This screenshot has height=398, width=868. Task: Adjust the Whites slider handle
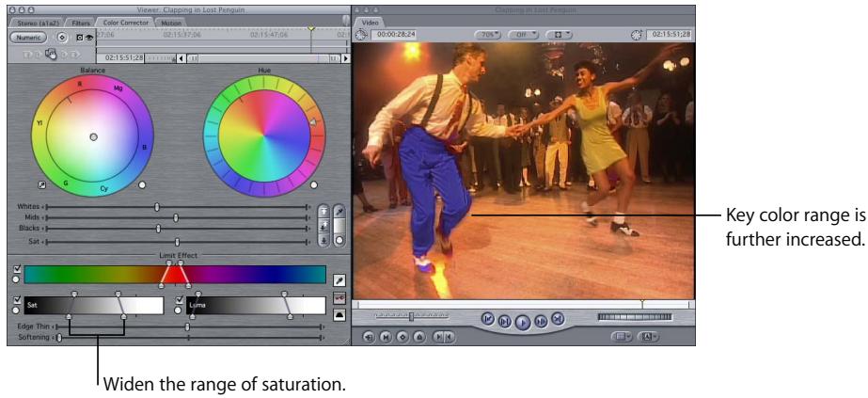click(x=157, y=206)
